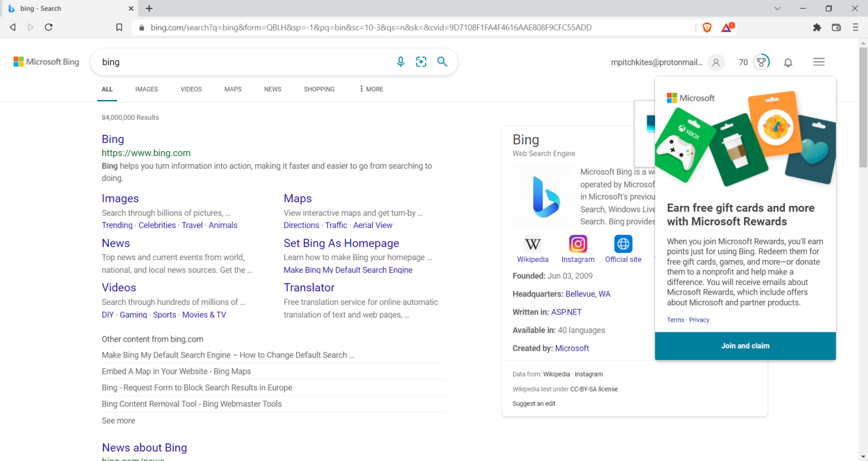Open Bing notifications bell
This screenshot has width=868, height=461.
[x=788, y=62]
